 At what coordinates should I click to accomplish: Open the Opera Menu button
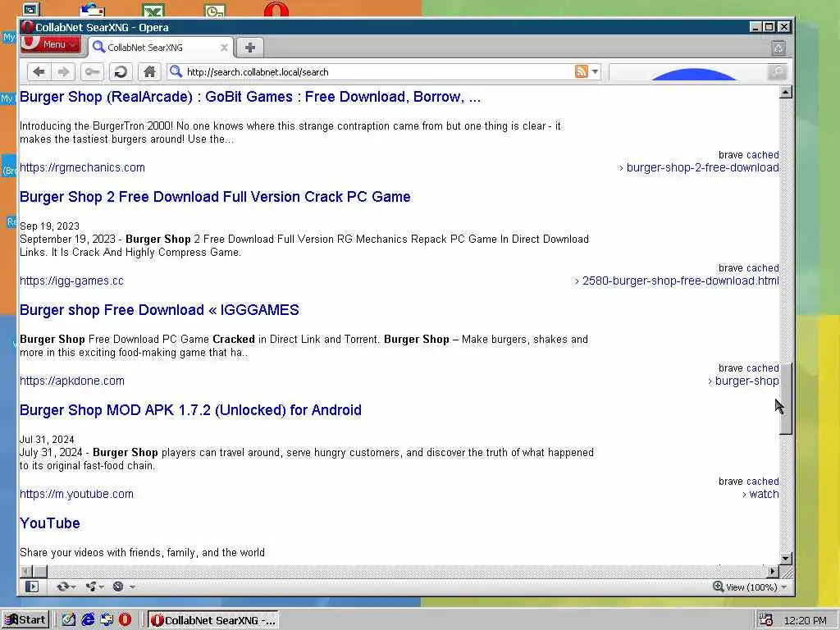click(50, 44)
